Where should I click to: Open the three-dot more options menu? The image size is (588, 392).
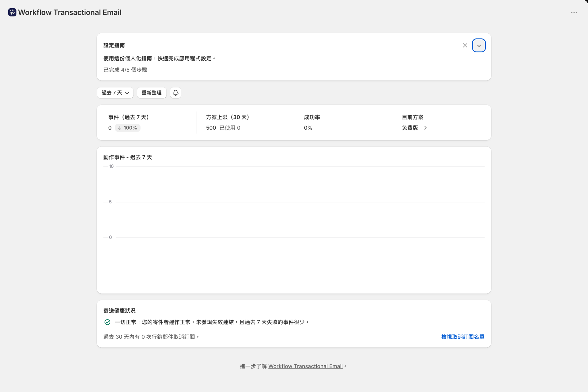point(574,12)
